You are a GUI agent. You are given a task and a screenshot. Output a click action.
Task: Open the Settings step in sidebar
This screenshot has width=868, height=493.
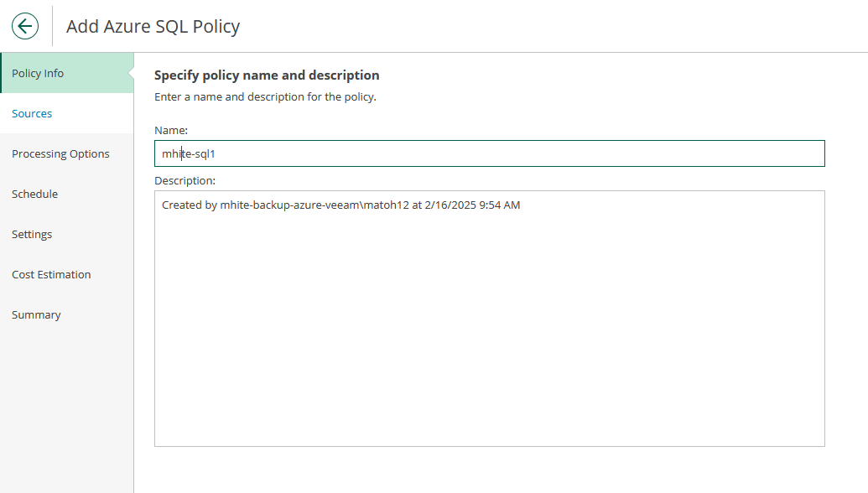click(x=32, y=234)
